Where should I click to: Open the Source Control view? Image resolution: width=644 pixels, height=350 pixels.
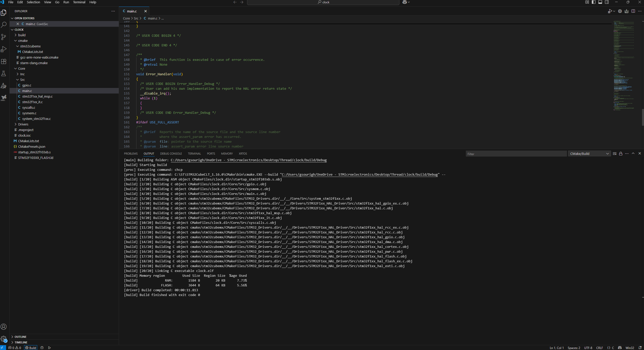pyautogui.click(x=4, y=37)
